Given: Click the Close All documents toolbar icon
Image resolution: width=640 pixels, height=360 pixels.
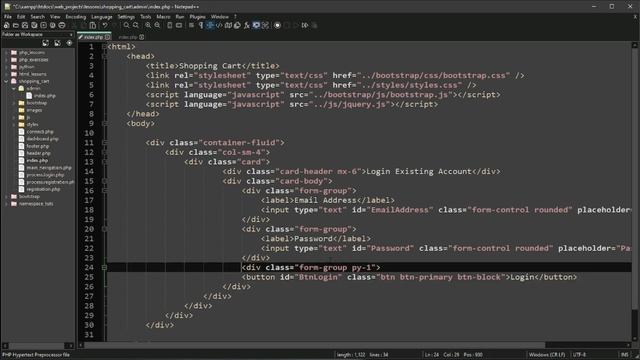Looking at the screenshot, I should 52,25.
